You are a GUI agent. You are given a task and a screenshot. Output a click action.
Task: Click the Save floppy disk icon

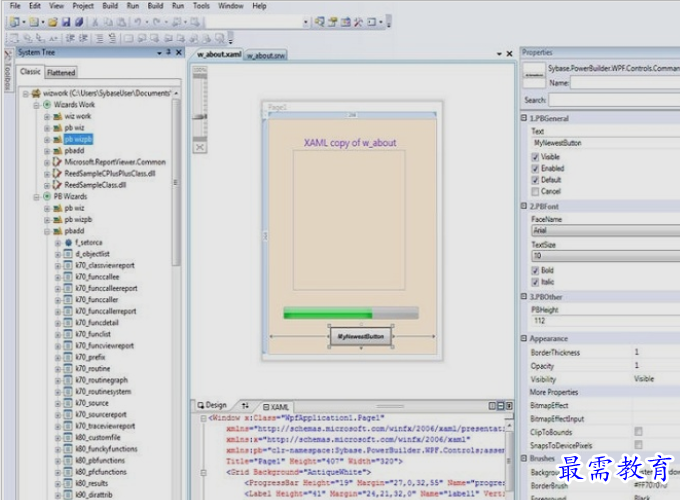tap(66, 22)
